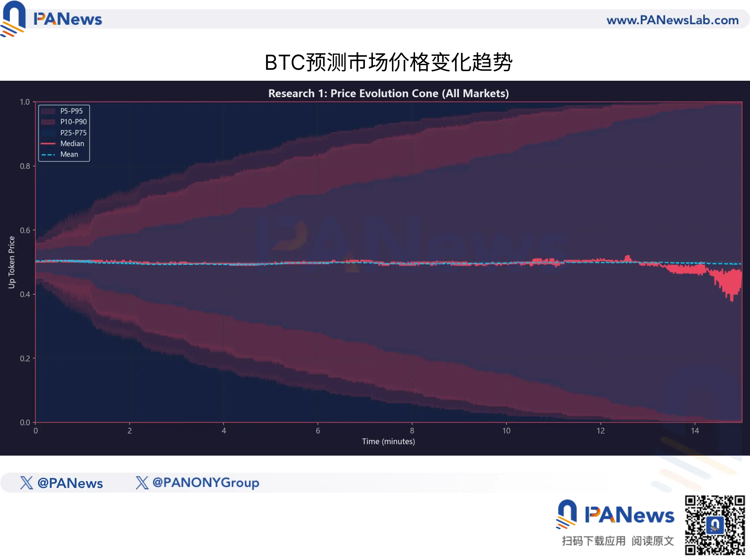The image size is (750, 560).
Task: Click the X icon beside @PANews
Action: point(27,483)
